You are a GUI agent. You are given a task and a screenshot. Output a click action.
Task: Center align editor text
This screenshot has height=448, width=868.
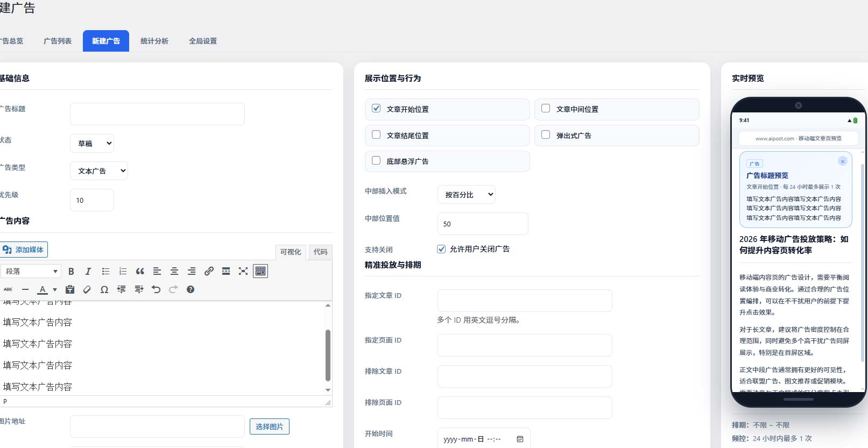174,272
